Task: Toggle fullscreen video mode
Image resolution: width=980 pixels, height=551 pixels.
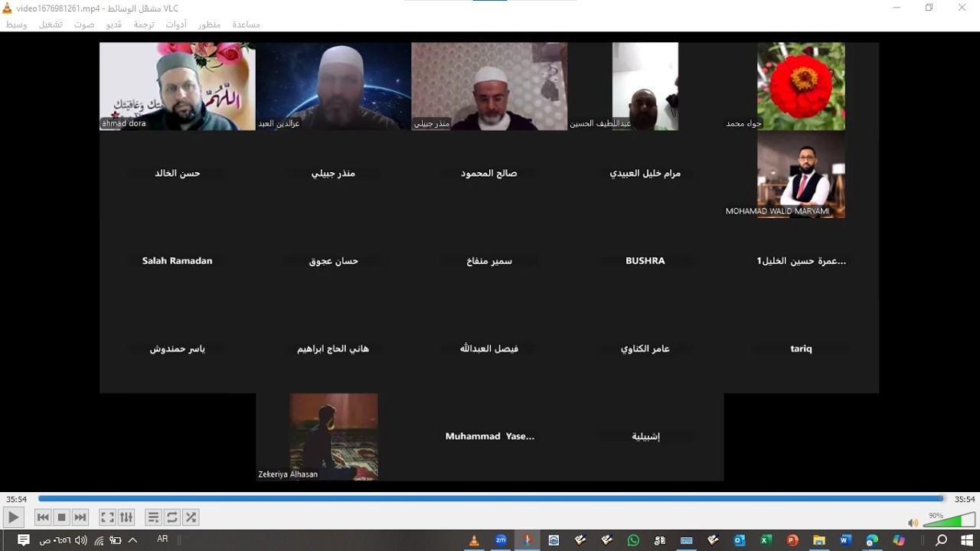Action: (108, 517)
